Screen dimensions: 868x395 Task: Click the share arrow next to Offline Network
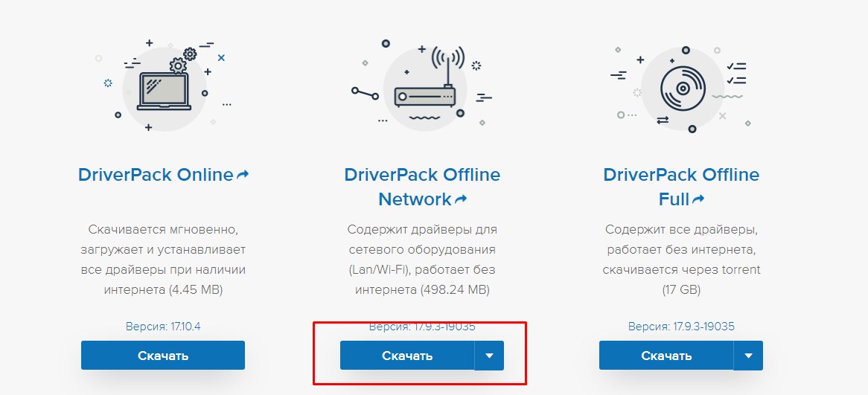(461, 199)
